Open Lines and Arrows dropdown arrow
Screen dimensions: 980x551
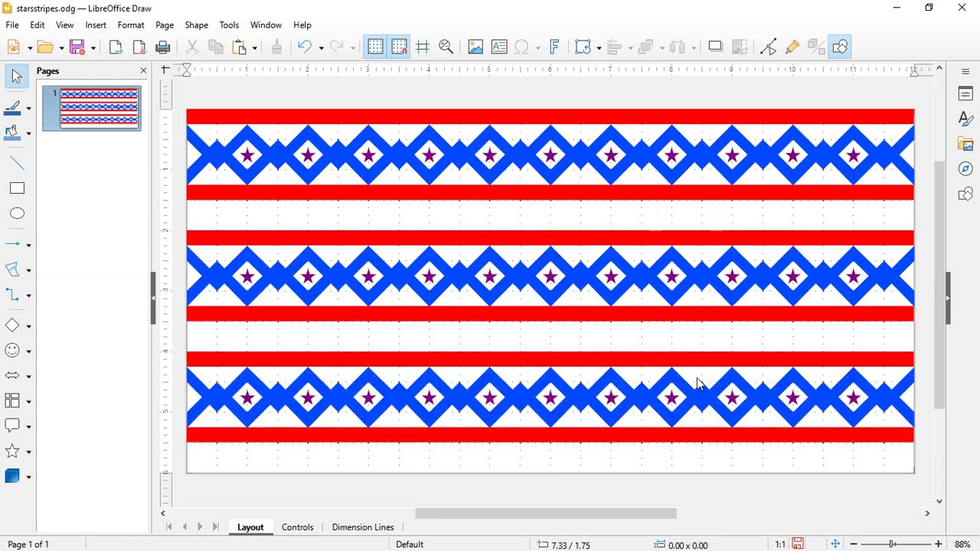[x=28, y=245]
